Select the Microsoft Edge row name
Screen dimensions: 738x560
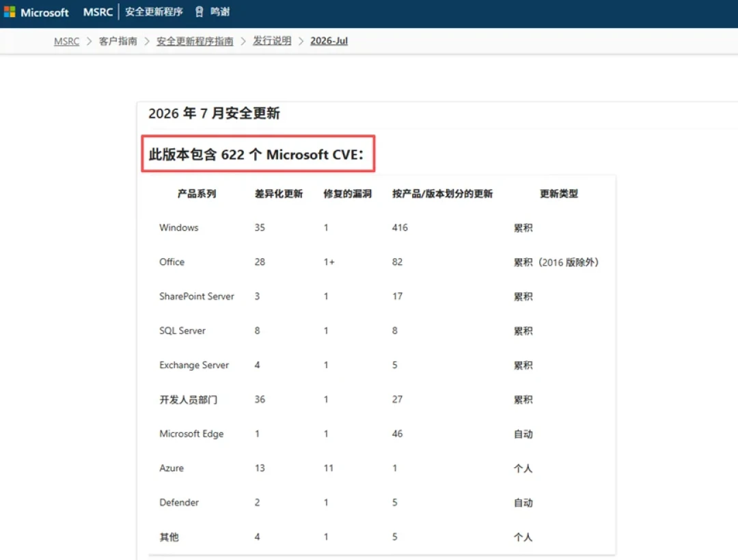191,434
